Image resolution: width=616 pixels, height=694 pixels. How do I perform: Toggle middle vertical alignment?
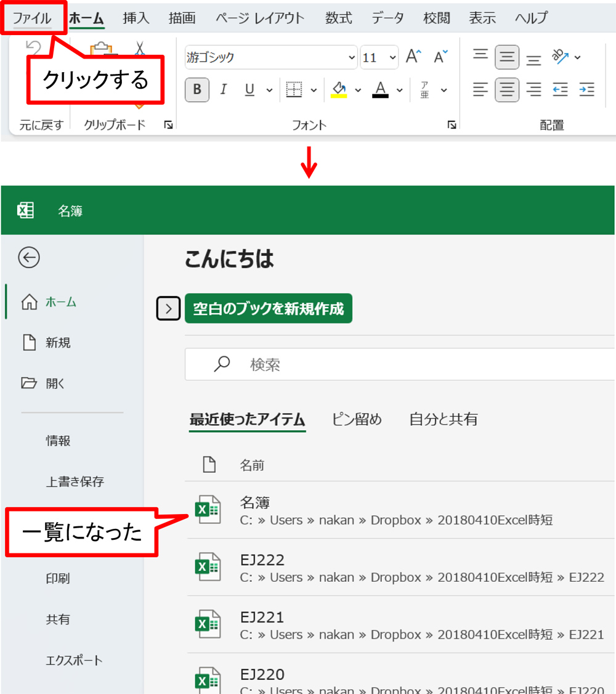507,57
